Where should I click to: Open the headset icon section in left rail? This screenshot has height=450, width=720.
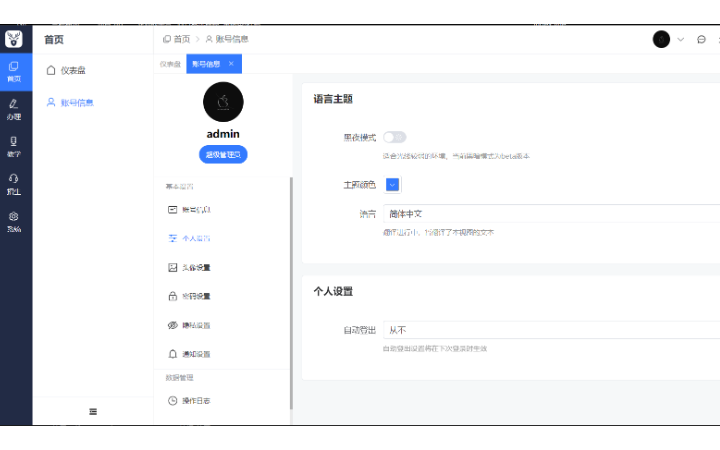14,184
